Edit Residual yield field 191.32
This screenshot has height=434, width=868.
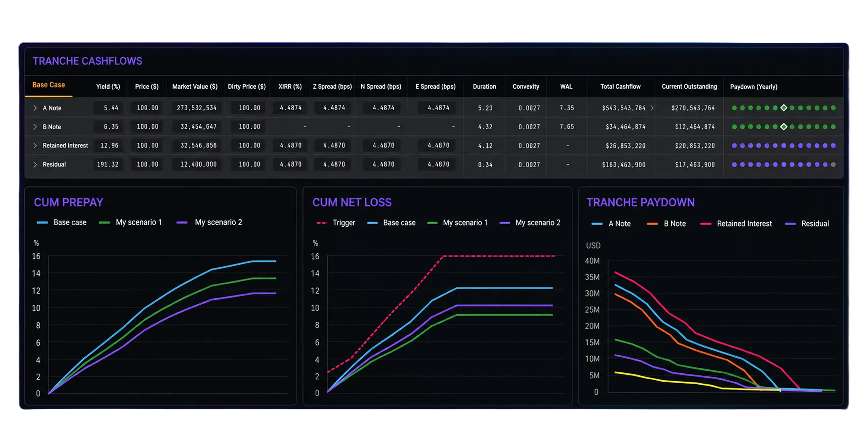pos(108,164)
